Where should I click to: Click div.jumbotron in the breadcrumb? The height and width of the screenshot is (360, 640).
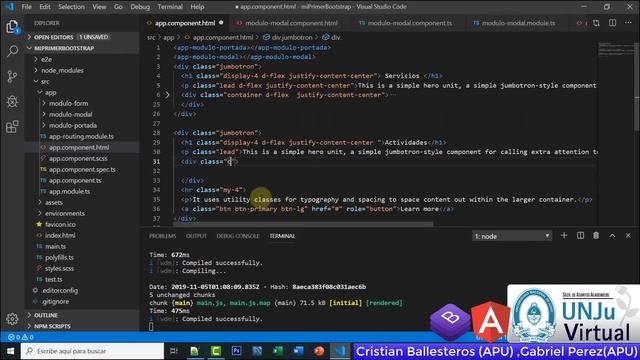coord(288,37)
